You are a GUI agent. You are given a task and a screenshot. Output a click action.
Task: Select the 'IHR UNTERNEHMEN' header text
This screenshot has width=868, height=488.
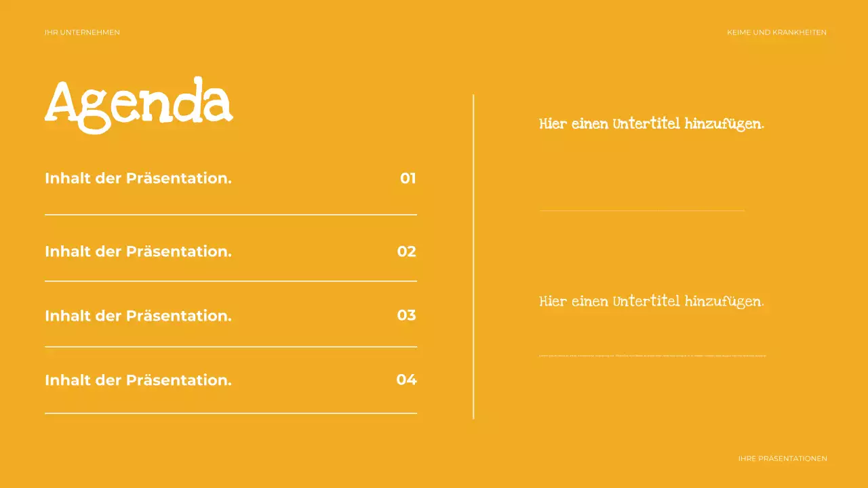click(x=82, y=33)
